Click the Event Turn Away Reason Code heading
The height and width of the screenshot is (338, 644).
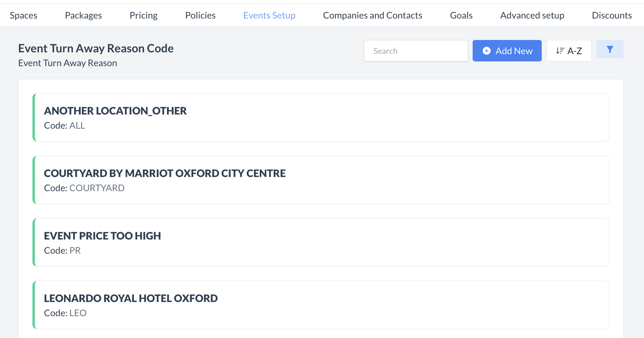[96, 48]
